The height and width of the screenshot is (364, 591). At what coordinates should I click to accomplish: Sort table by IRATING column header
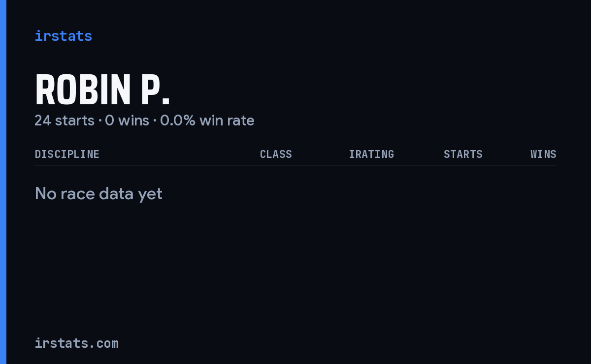(371, 154)
